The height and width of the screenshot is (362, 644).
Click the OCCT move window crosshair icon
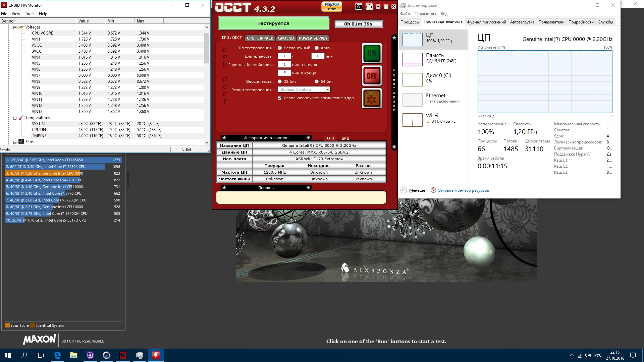point(369,7)
